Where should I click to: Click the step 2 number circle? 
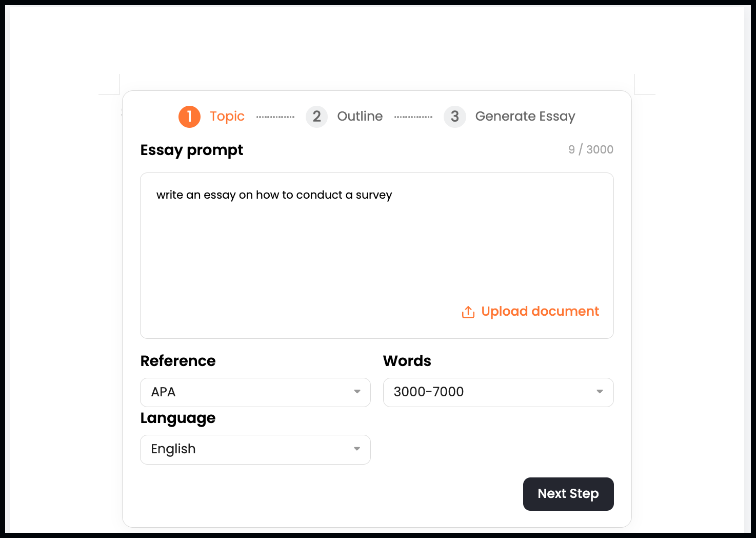click(316, 117)
